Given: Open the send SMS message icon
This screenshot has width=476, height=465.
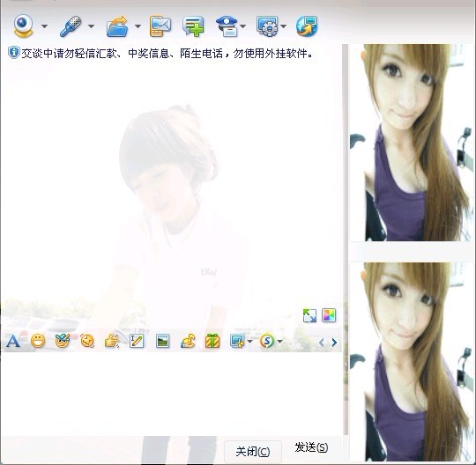Looking at the screenshot, I should point(160,26).
